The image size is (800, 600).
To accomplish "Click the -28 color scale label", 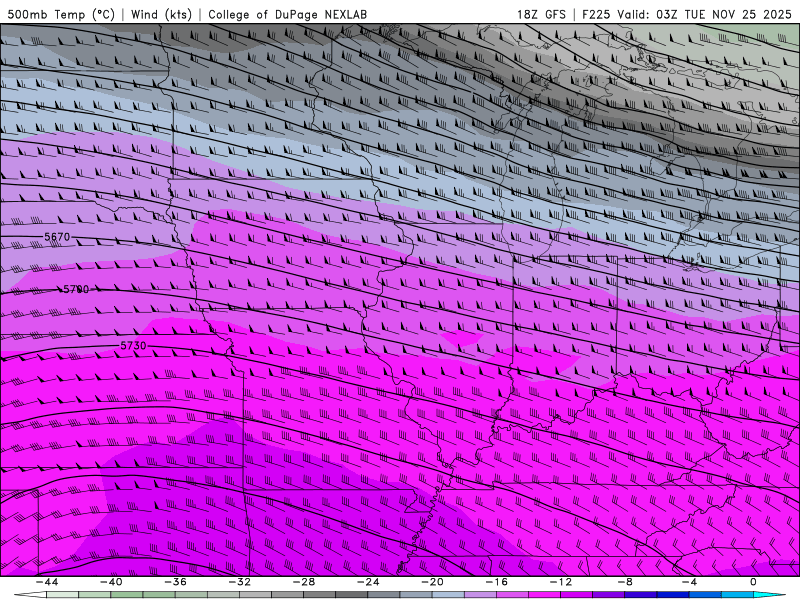I will point(304,582).
